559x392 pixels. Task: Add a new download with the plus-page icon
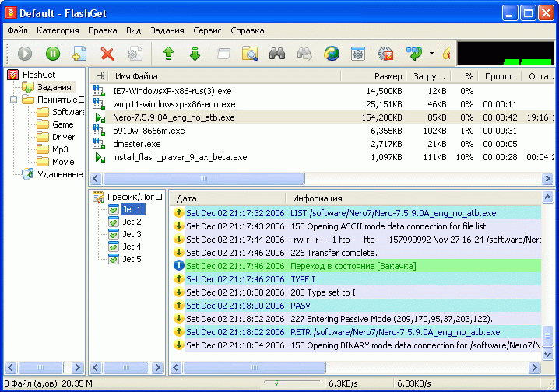tap(79, 54)
